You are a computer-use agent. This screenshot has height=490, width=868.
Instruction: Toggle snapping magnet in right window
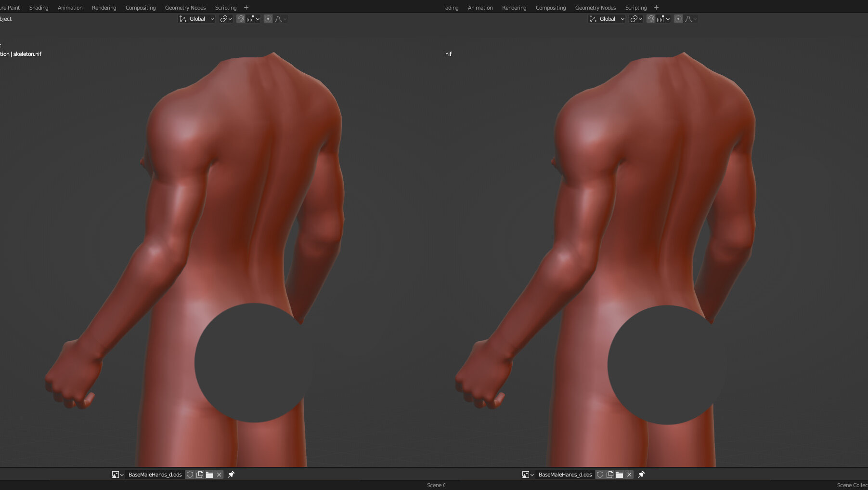(x=651, y=19)
